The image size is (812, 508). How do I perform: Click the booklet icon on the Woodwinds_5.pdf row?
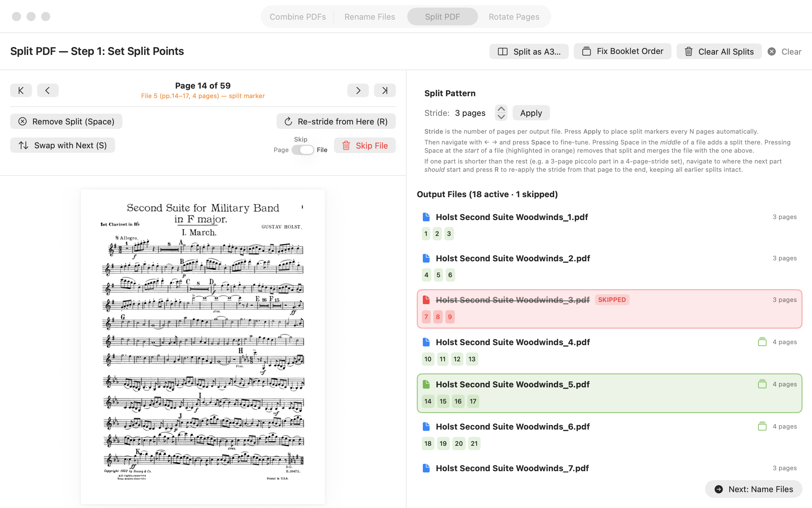[x=762, y=384]
